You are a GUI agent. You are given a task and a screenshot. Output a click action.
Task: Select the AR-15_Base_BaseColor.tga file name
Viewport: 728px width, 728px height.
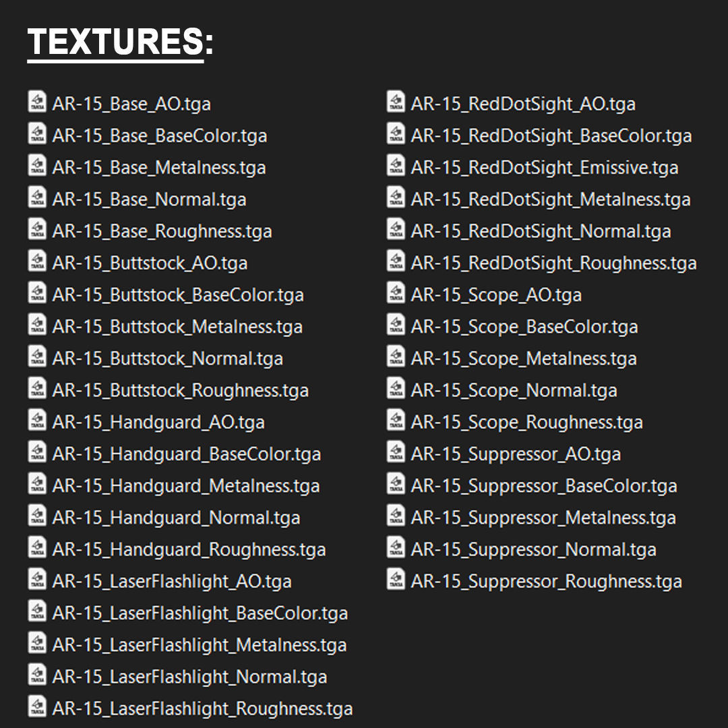click(160, 135)
